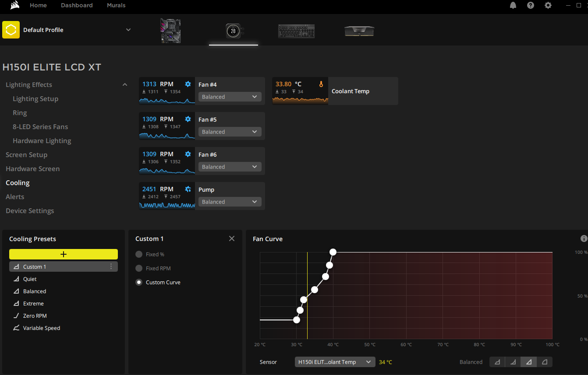Select the Custom Curve radio button
The image size is (588, 375).
(139, 282)
